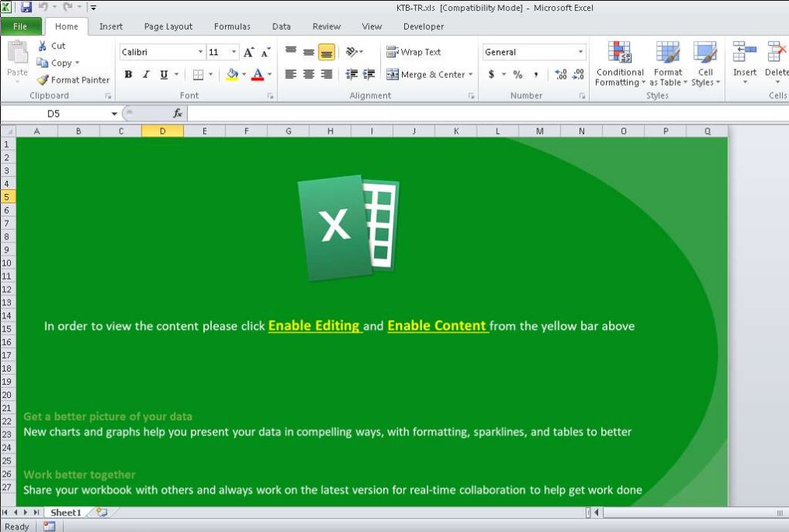Toggle Italic formatting

click(146, 75)
